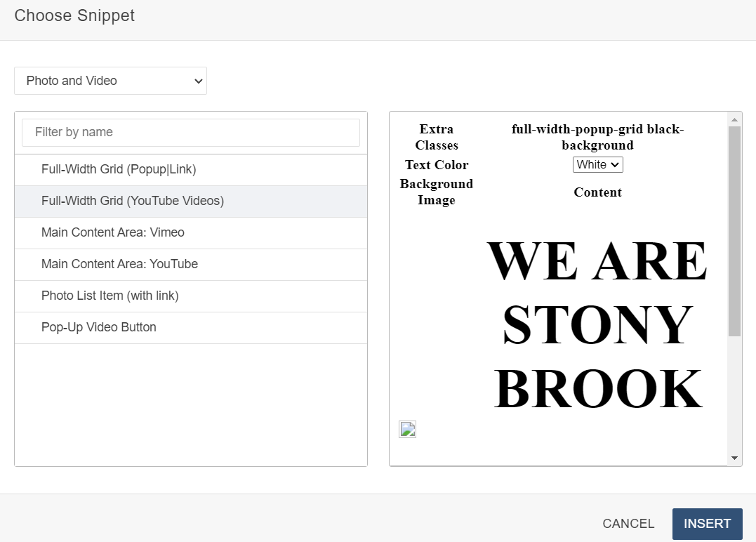This screenshot has width=756, height=542.
Task: Select Full-Width Grid (YouTube Videos) snippet
Action: pos(133,201)
